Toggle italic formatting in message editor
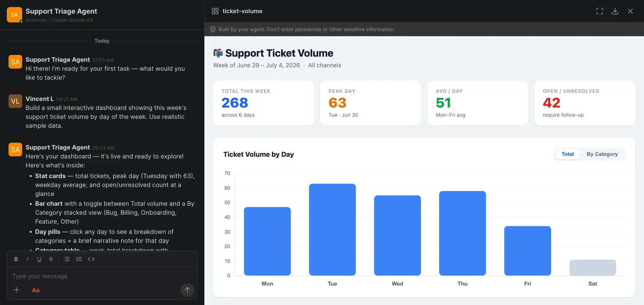Image resolution: width=644 pixels, height=305 pixels. pyautogui.click(x=28, y=259)
